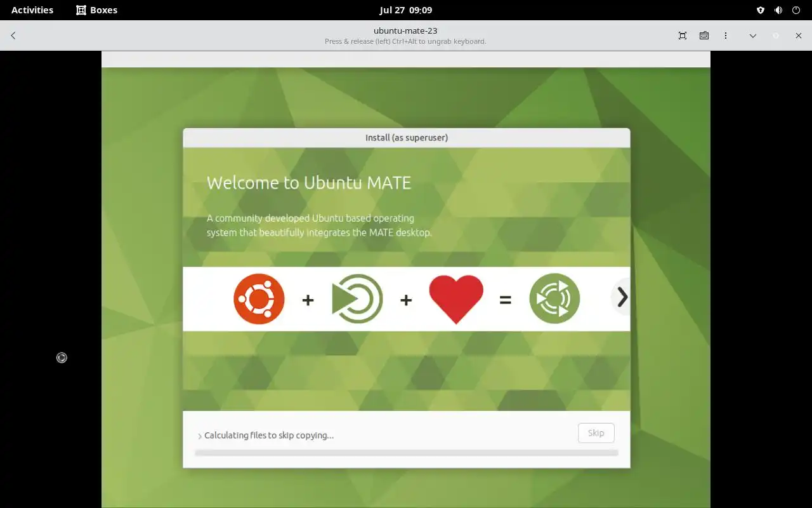Image resolution: width=812 pixels, height=508 pixels.
Task: Click the green MATE desktop logo
Action: point(357,298)
